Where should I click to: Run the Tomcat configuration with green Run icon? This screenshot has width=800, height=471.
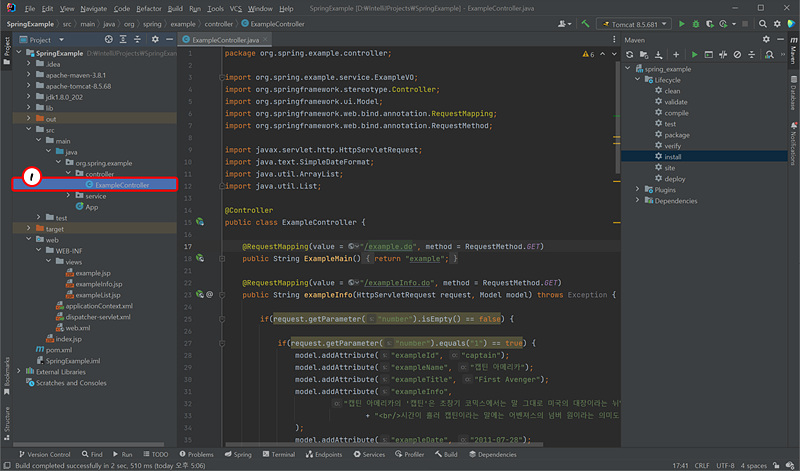tap(682, 24)
